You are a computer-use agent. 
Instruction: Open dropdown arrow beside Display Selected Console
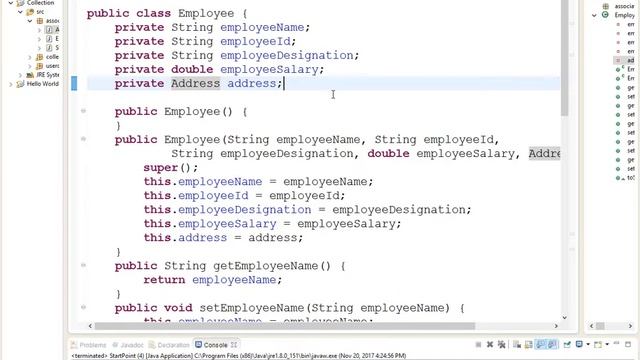coord(588,344)
